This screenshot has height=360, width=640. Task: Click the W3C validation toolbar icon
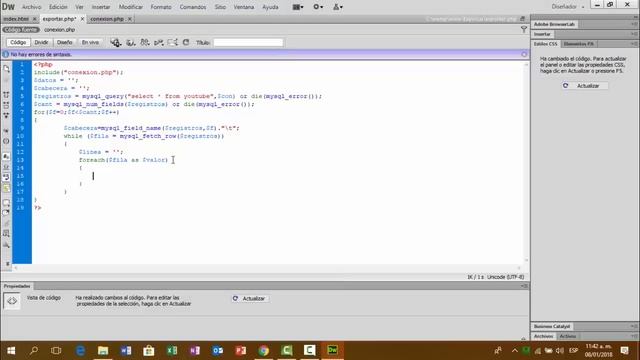click(144, 42)
